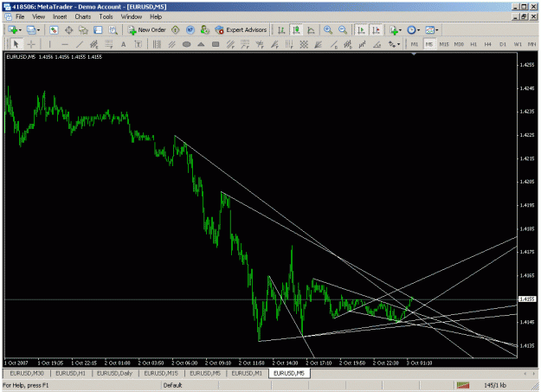Open the Insert menu
The width and height of the screenshot is (541, 392).
coord(60,16)
